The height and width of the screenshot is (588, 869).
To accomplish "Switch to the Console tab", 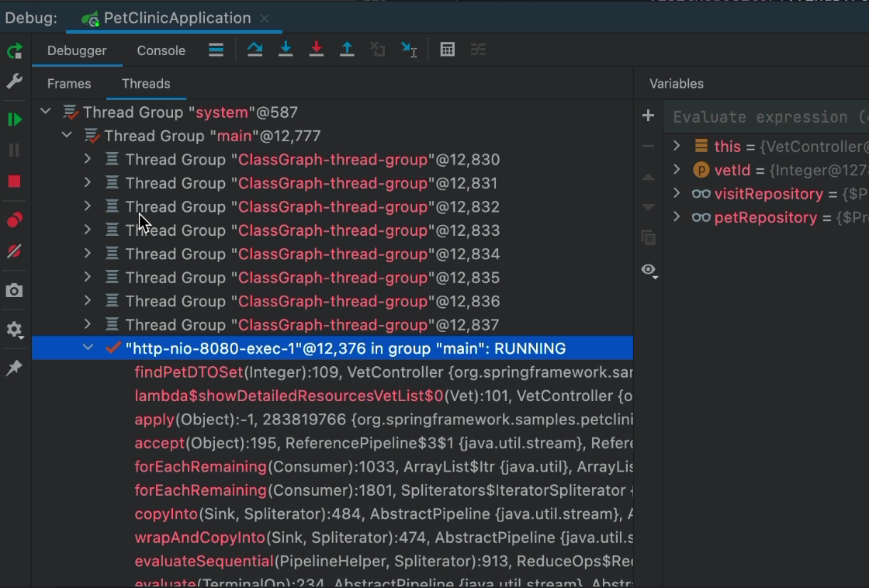I will (x=161, y=50).
